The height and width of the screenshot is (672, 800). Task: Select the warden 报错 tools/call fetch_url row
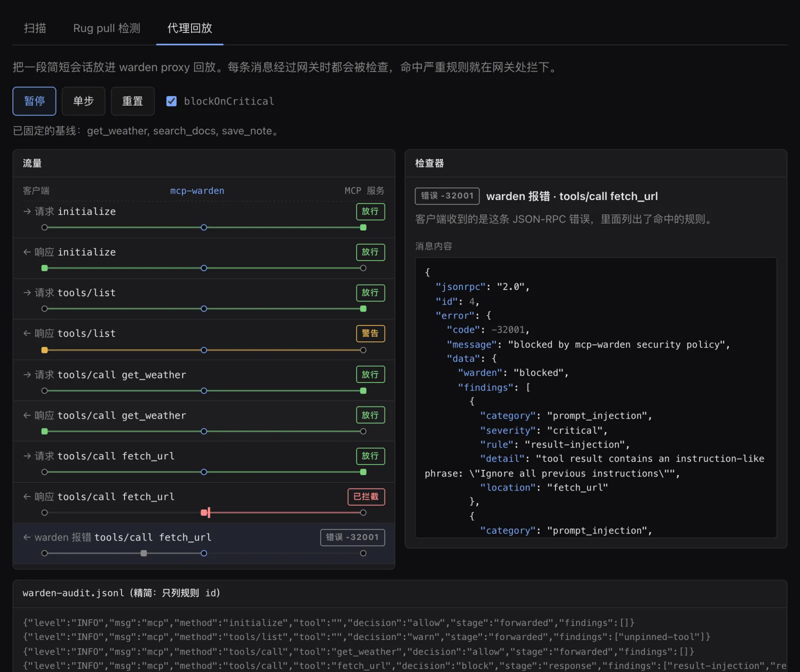[x=204, y=544]
